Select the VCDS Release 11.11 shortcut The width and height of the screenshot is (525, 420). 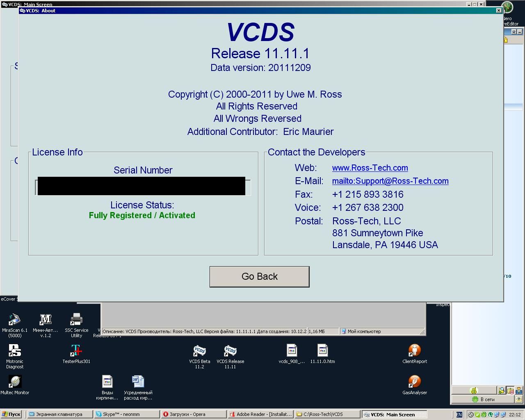click(230, 356)
